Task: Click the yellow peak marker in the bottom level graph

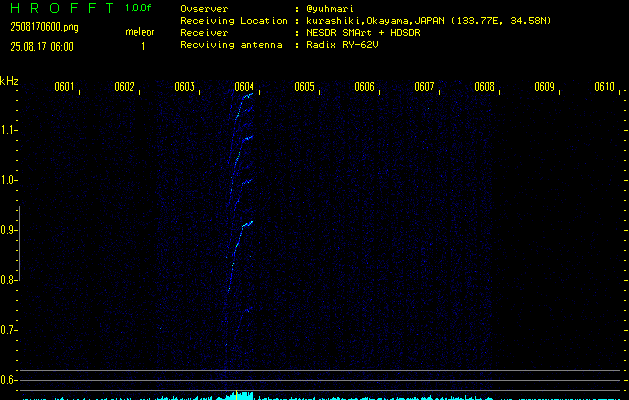Action: coord(236,395)
